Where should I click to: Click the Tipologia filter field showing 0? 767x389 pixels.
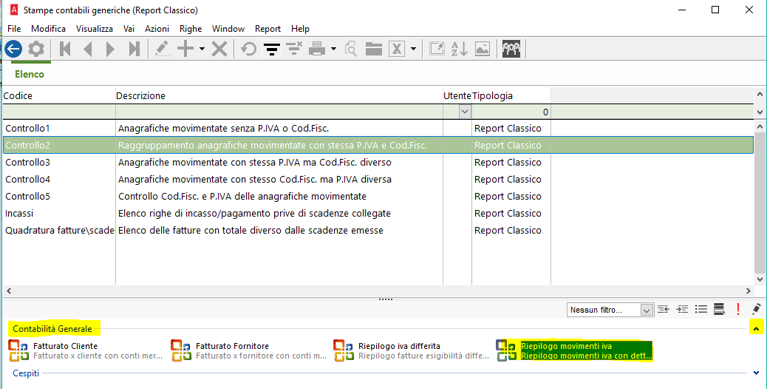pyautogui.click(x=511, y=112)
